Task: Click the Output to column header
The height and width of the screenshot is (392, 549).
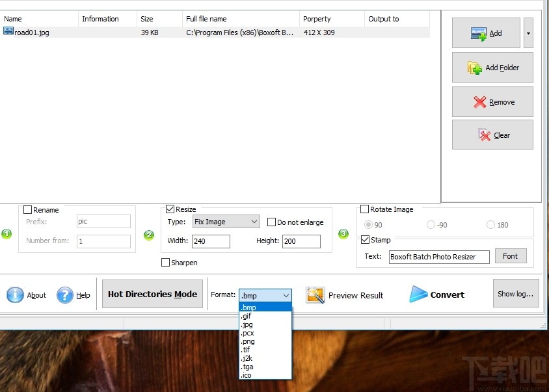Action: (397, 19)
